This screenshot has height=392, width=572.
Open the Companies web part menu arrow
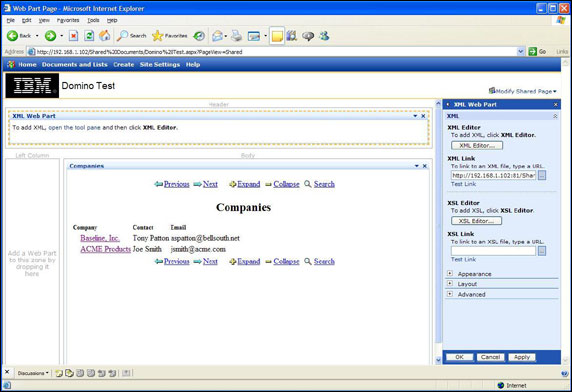[417, 166]
